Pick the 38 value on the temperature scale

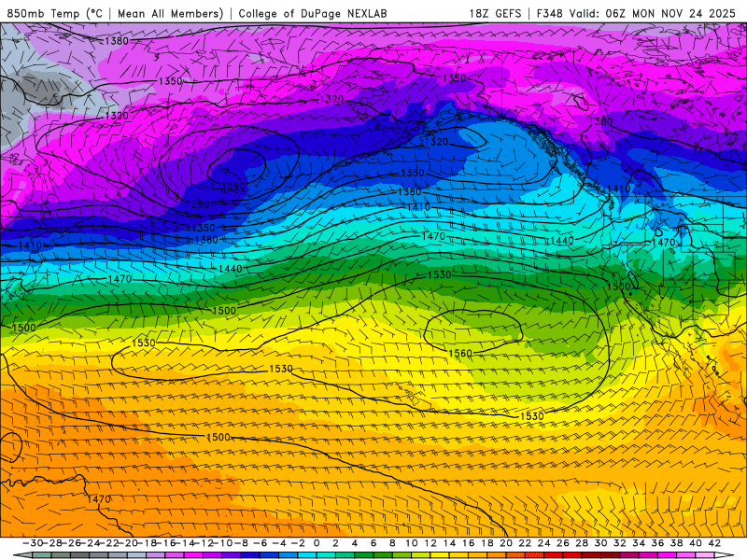tap(676, 543)
